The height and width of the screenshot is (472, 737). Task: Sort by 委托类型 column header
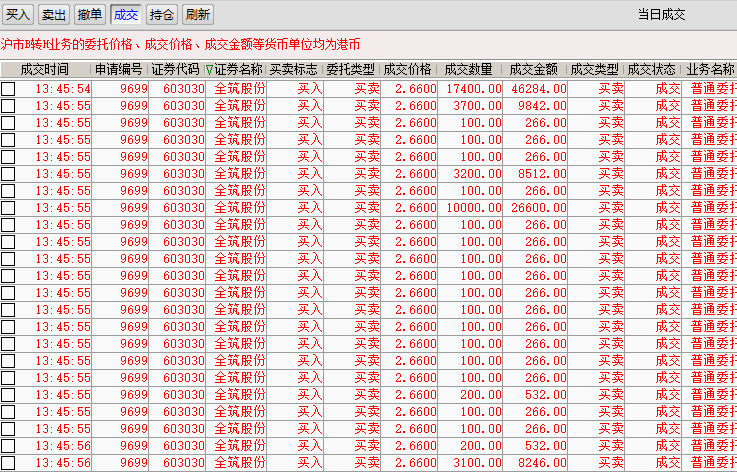click(x=351, y=70)
